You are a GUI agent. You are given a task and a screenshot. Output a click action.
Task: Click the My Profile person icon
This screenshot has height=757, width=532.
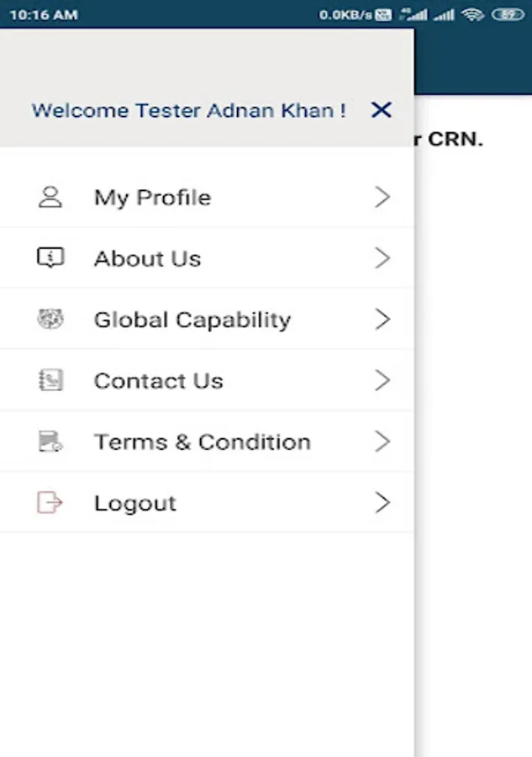50,198
